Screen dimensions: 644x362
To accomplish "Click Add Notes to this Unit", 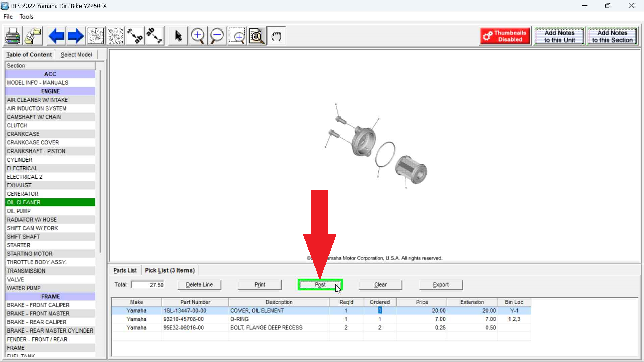I will pyautogui.click(x=559, y=36).
